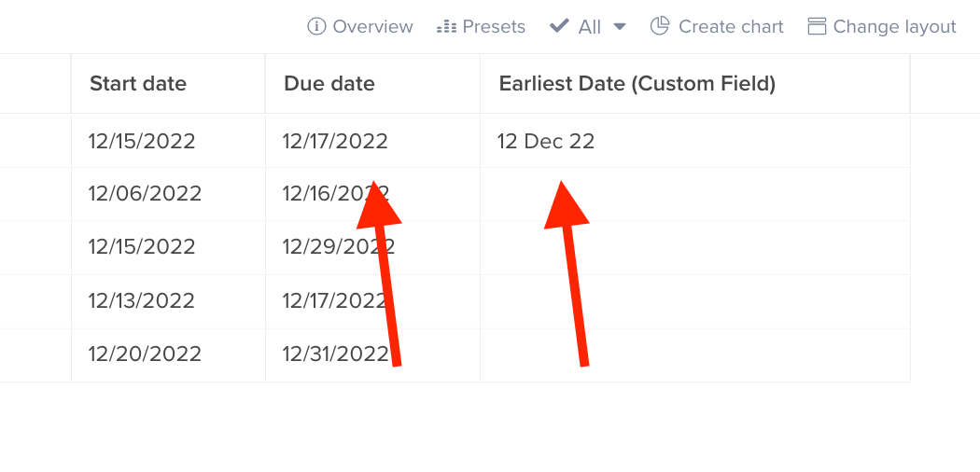Click the Due date column header
This screenshot has height=472, width=980.
click(329, 84)
